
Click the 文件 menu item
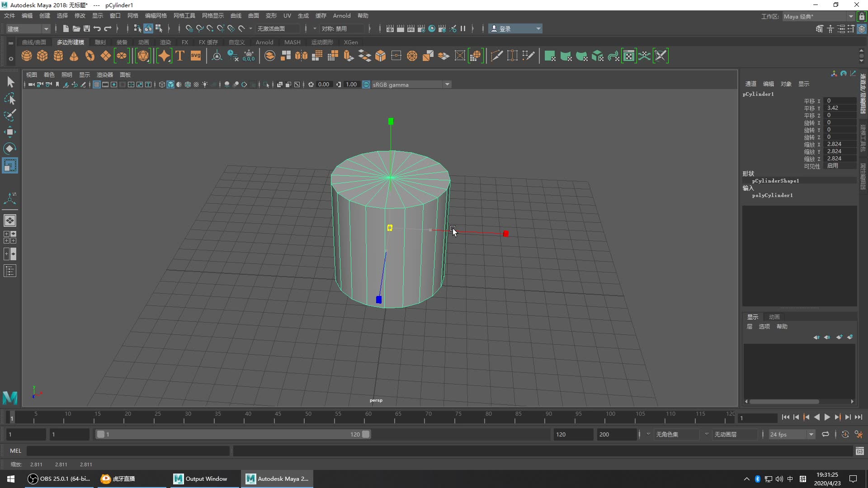pyautogui.click(x=10, y=15)
